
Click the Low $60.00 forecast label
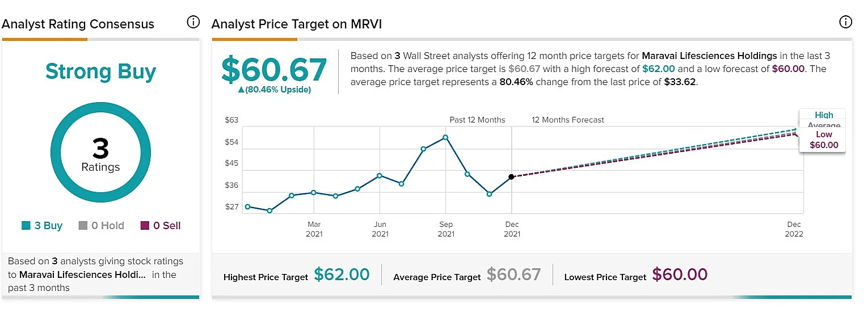tap(824, 140)
